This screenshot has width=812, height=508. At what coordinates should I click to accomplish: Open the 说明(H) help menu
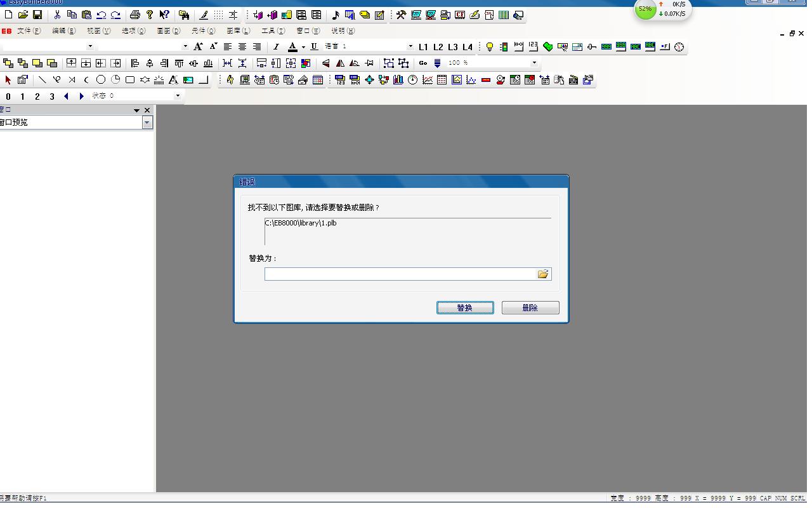click(x=343, y=30)
